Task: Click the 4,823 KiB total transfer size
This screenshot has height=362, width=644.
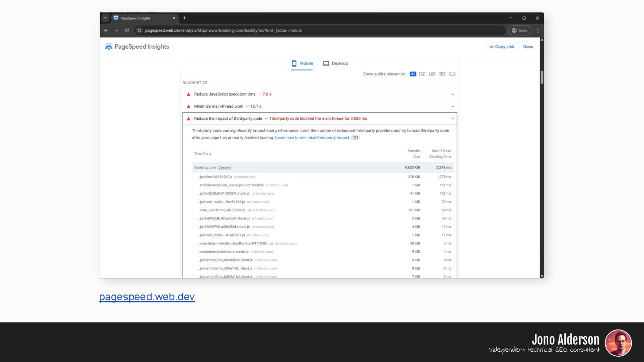Action: coord(412,168)
